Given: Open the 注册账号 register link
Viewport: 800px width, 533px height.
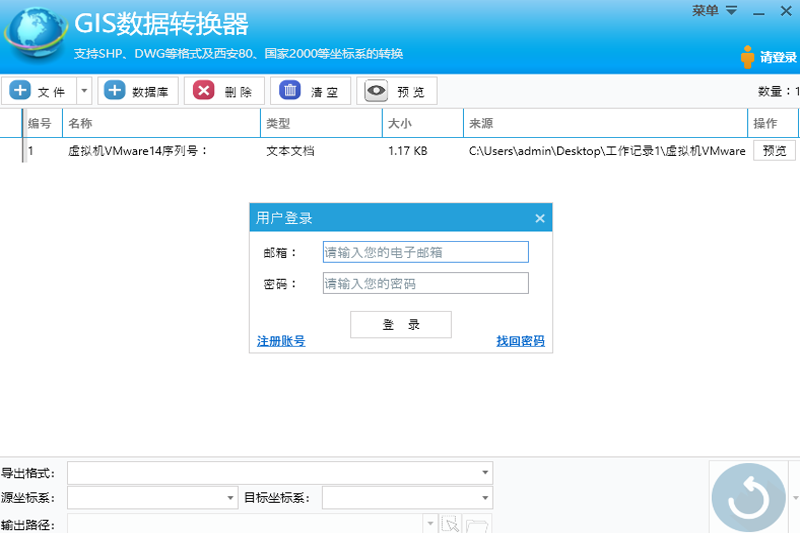Looking at the screenshot, I should [x=281, y=341].
